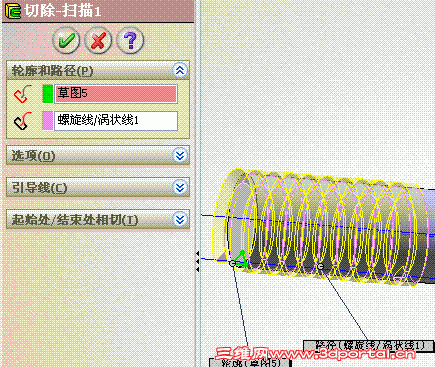Cancel the cut-sweep with the red X

pyautogui.click(x=98, y=40)
